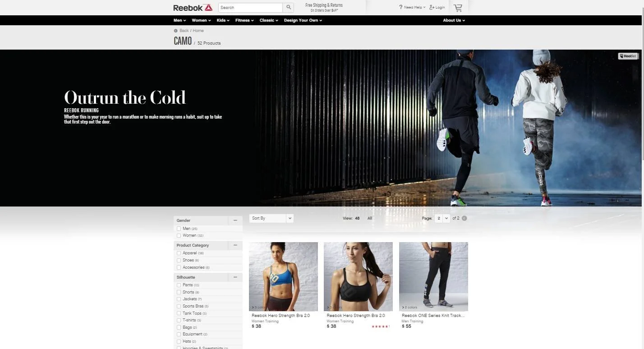Collapse the Silhouette filter section
The width and height of the screenshot is (644, 349).
pyautogui.click(x=235, y=277)
